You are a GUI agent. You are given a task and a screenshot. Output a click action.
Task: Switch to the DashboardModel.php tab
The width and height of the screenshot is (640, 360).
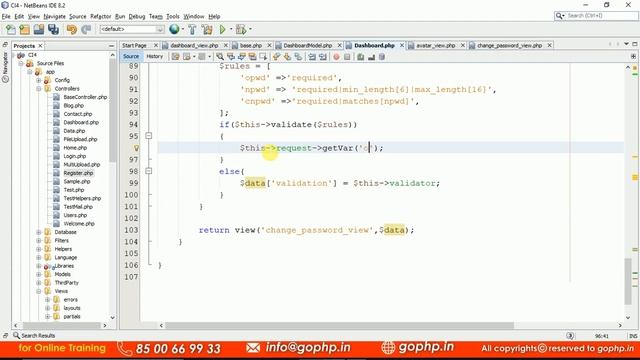click(x=307, y=45)
